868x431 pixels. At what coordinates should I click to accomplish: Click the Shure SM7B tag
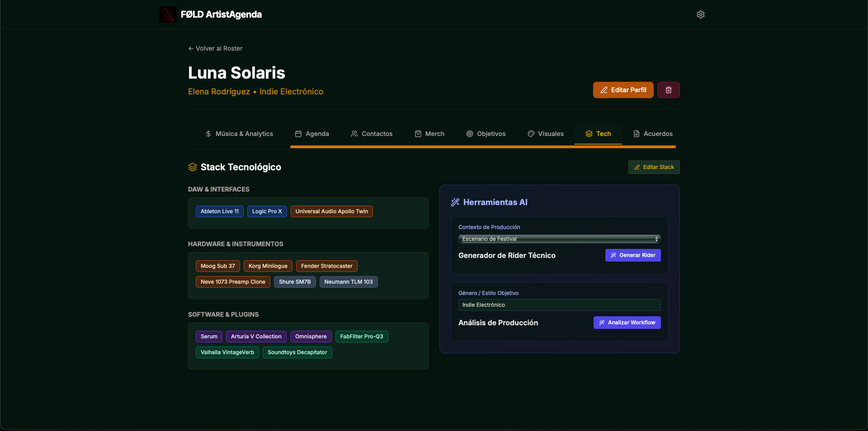coord(295,282)
